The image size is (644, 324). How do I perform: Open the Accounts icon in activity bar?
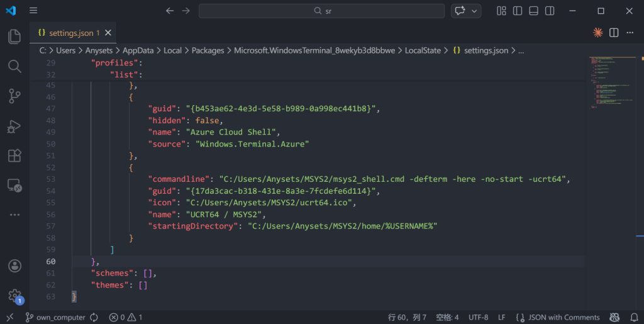(14, 266)
